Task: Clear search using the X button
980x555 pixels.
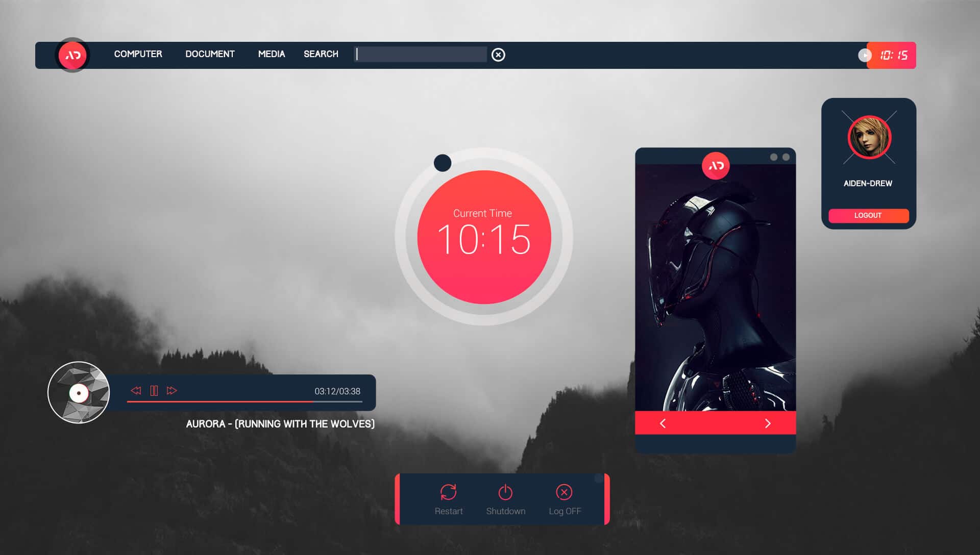Action: point(498,55)
